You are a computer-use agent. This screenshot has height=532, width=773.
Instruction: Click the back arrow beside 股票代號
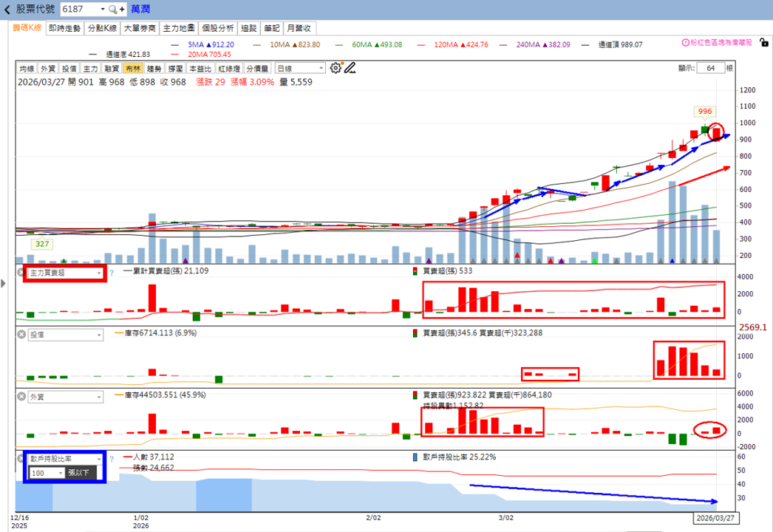(x=7, y=10)
